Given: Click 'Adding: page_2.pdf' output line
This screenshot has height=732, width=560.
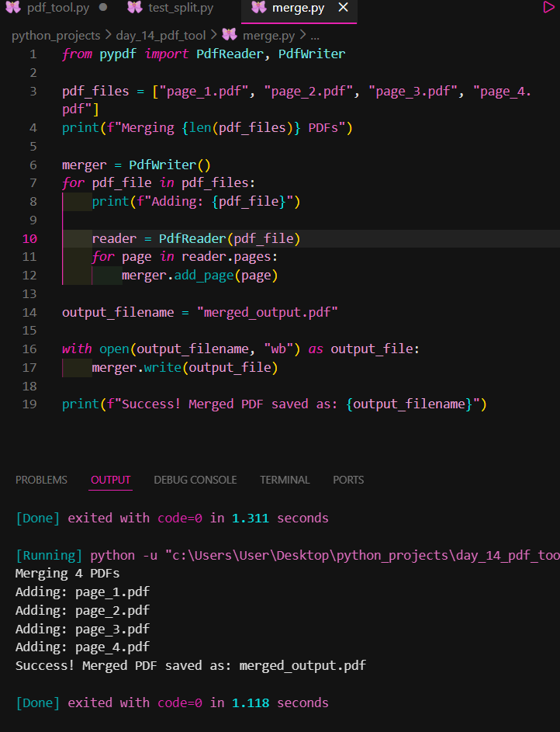Looking at the screenshot, I should pyautogui.click(x=82, y=611).
